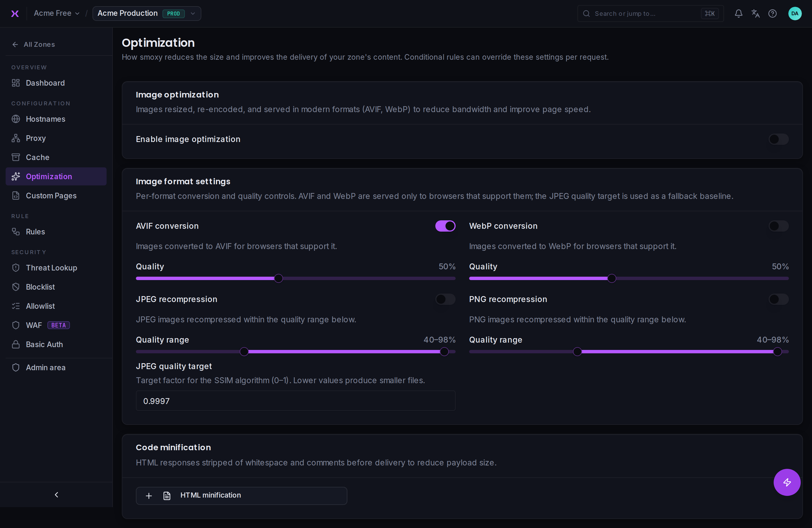Click the Dashboard grid icon

click(16, 83)
